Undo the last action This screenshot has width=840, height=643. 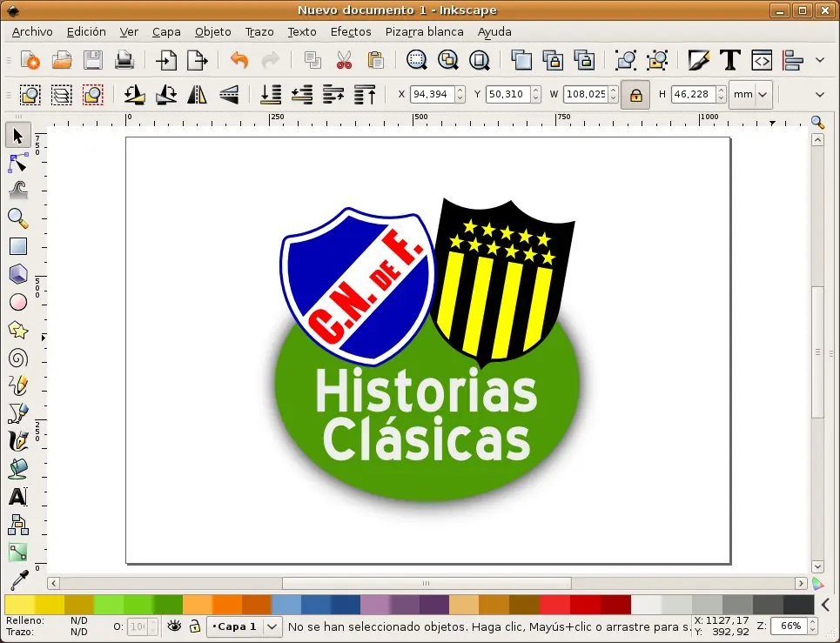[239, 60]
